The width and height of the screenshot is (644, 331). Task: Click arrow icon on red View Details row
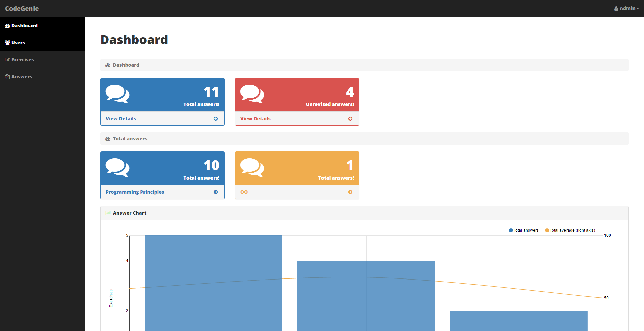coord(350,119)
